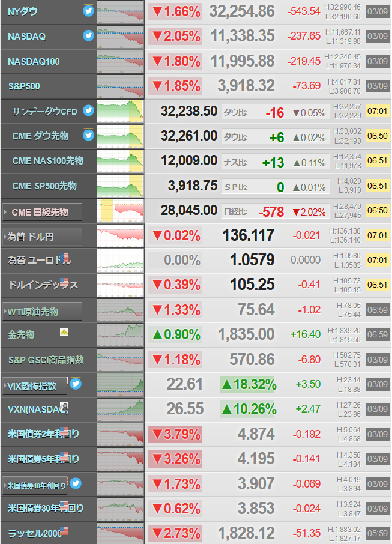Click the ドル円 rate 136.117
Viewport: 392px width, 544px height.
tap(249, 235)
